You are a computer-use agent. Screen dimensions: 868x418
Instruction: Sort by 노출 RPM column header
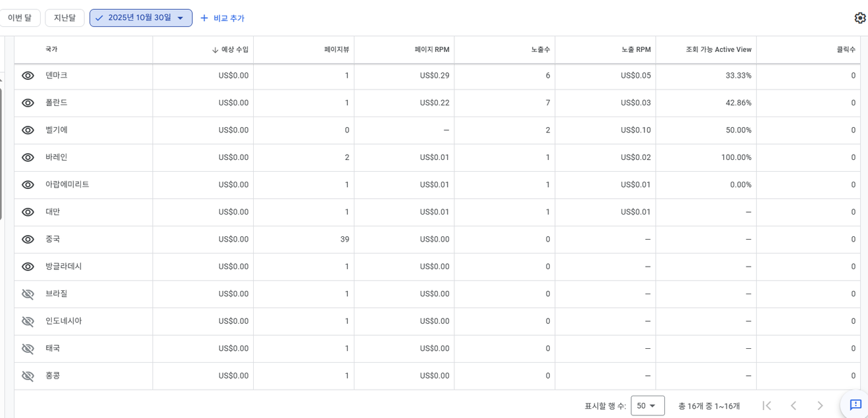(x=635, y=49)
